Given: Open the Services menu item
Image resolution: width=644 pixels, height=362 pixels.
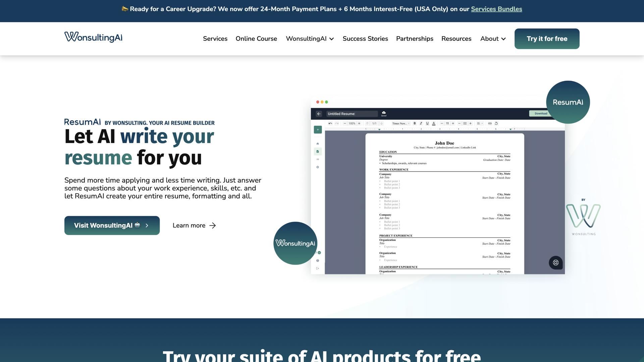Looking at the screenshot, I should pos(215,39).
